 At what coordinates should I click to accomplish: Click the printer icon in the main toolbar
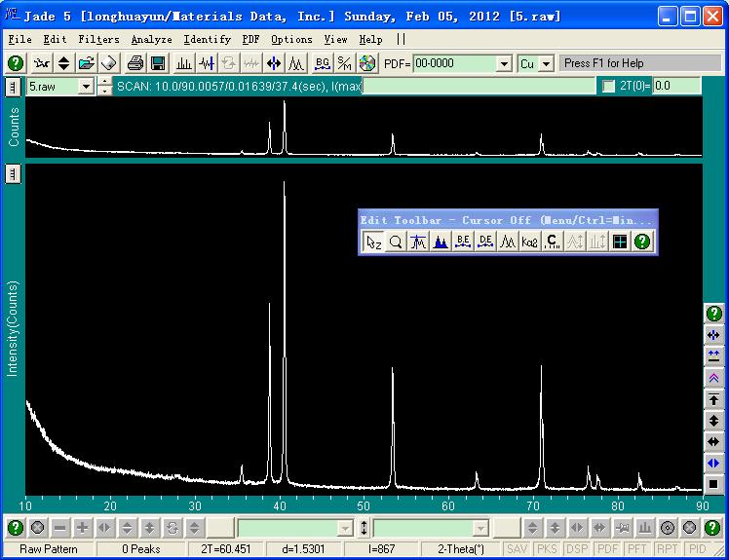pos(135,63)
